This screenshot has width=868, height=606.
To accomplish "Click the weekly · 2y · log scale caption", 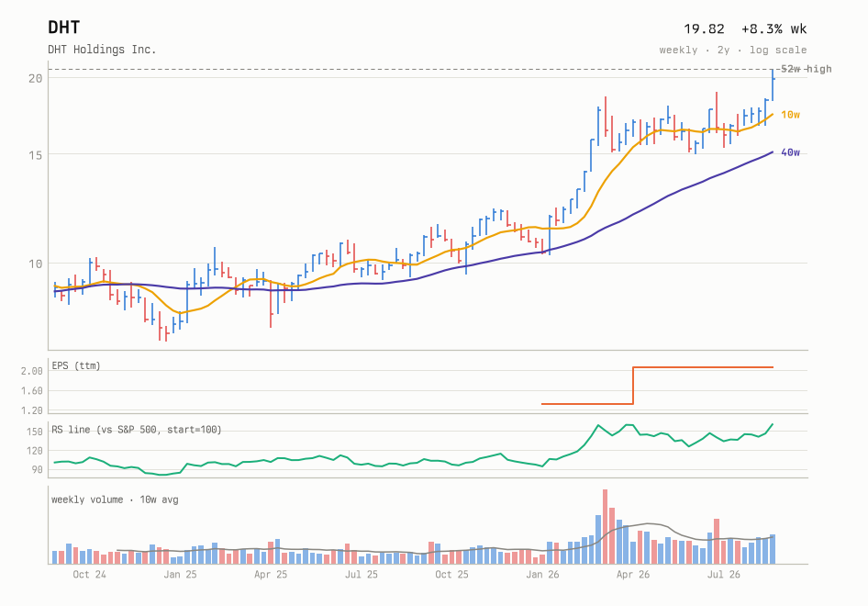I will 732,50.
